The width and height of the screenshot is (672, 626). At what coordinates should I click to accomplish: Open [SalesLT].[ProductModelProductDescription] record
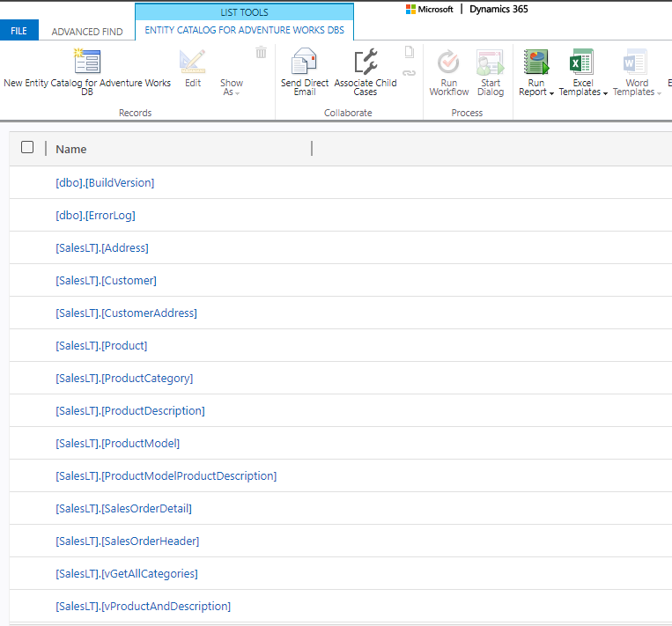coord(166,476)
